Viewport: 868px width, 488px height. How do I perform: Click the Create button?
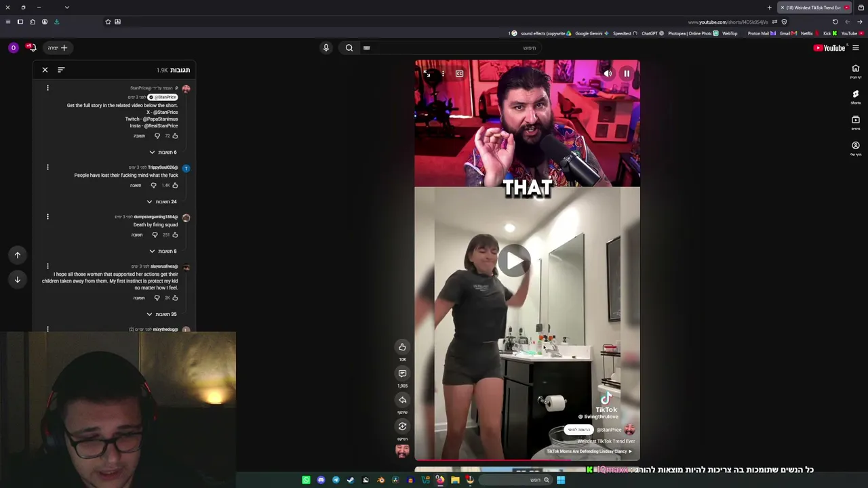tap(57, 47)
